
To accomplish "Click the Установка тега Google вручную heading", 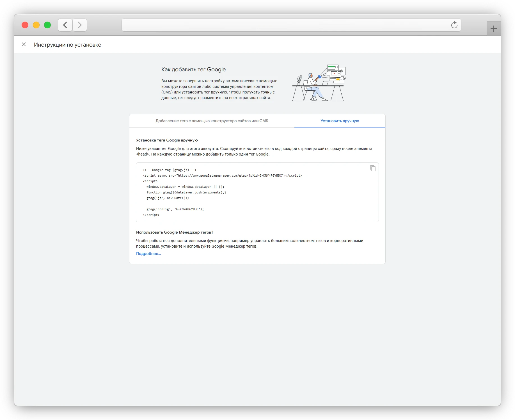I will (x=167, y=140).
